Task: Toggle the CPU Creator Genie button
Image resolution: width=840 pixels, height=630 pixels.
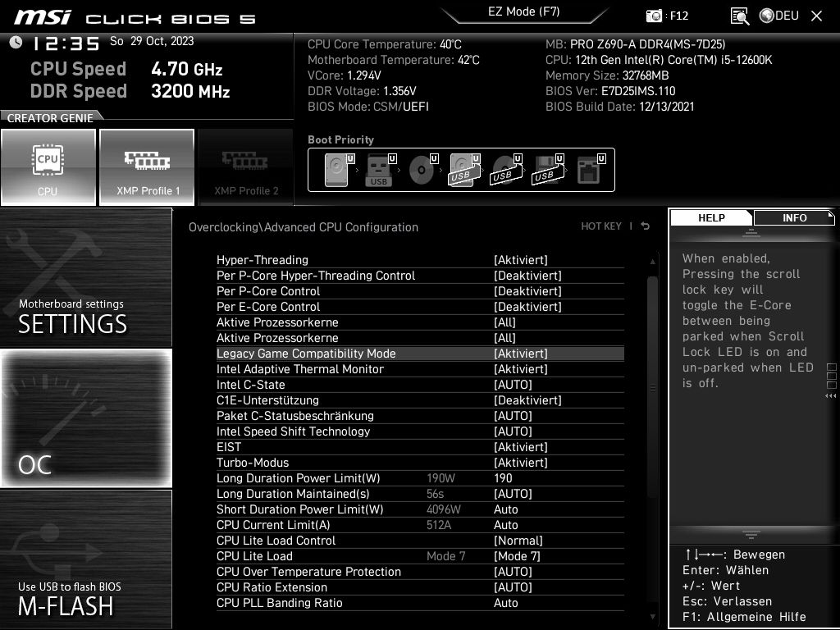Action: 48,167
